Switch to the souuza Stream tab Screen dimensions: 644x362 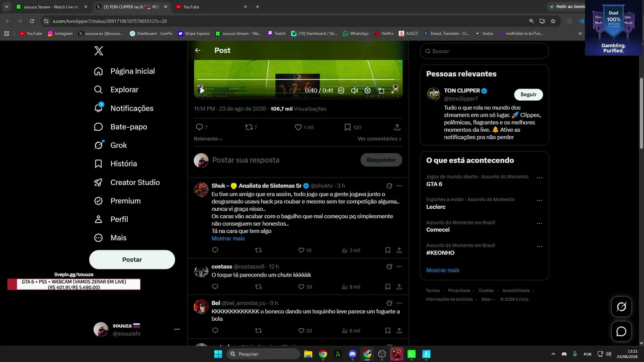[52, 7]
